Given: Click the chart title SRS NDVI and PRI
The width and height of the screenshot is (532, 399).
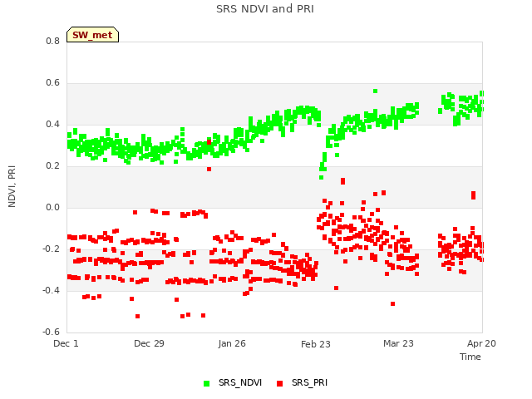Looking at the screenshot, I should (x=265, y=8).
